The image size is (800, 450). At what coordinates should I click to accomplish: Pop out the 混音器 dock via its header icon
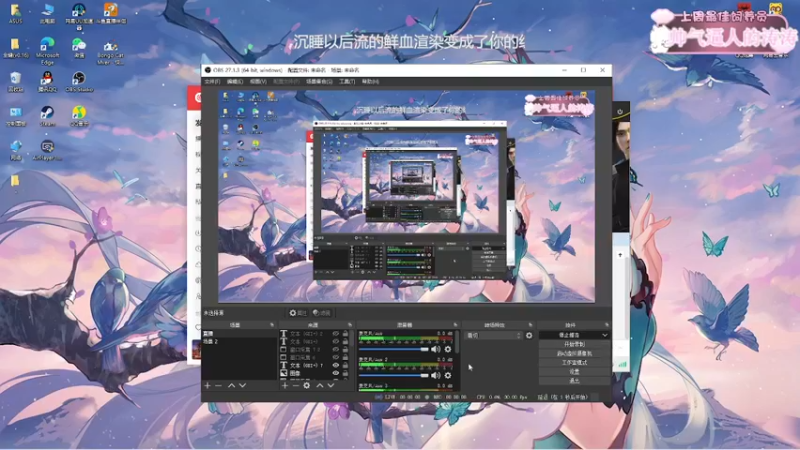click(455, 325)
